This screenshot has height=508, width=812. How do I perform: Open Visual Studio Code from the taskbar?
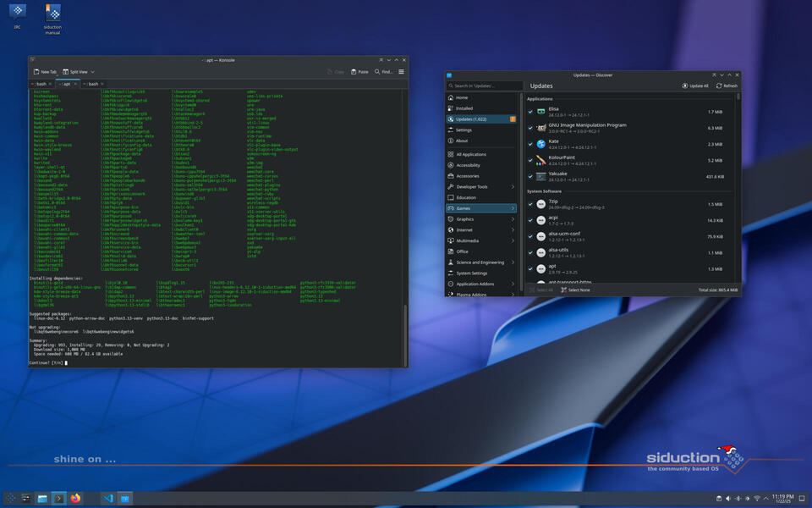(x=107, y=499)
